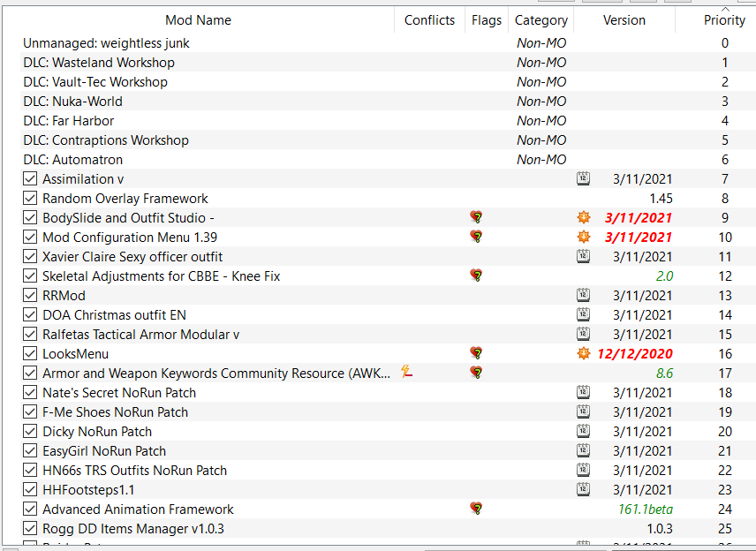
Task: Sort by the Conflicts column header
Action: 429,19
